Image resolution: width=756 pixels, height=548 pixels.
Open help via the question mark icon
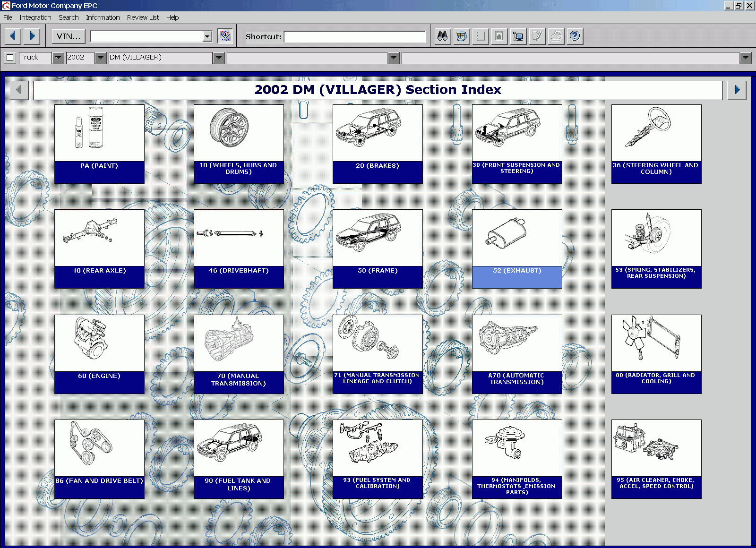point(575,36)
